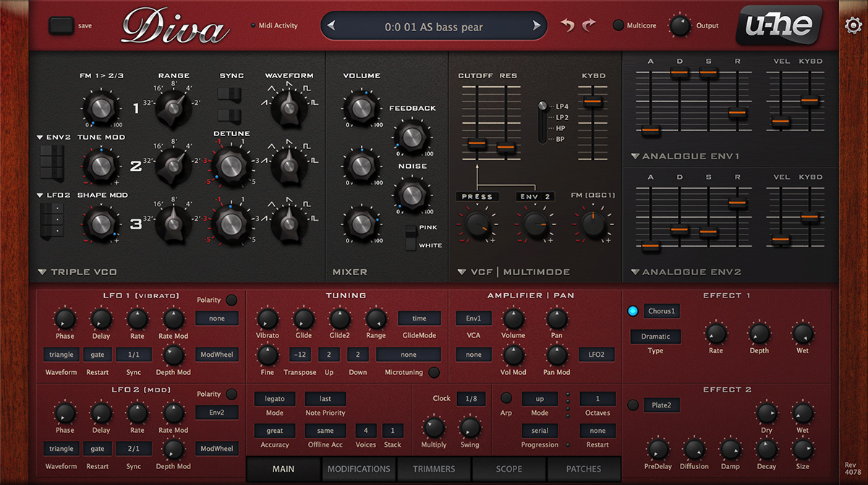Click the LFO 1 Rate Mod knob
The height and width of the screenshot is (485, 868).
(x=173, y=318)
